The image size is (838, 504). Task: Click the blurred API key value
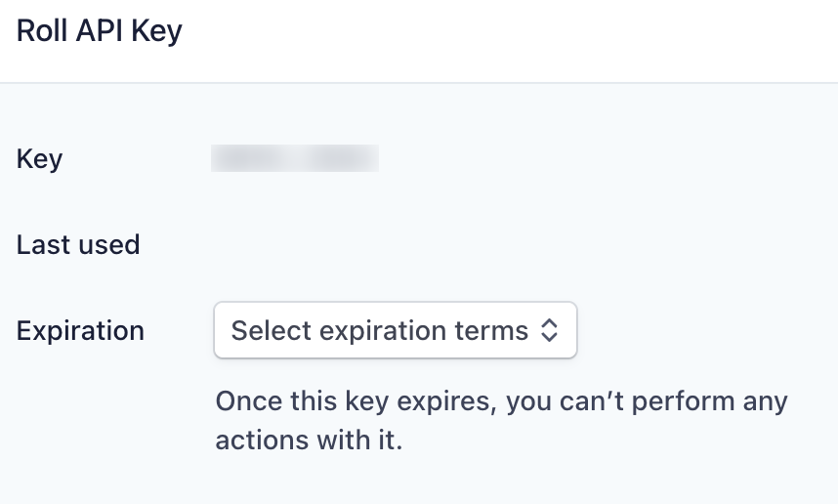tap(295, 158)
